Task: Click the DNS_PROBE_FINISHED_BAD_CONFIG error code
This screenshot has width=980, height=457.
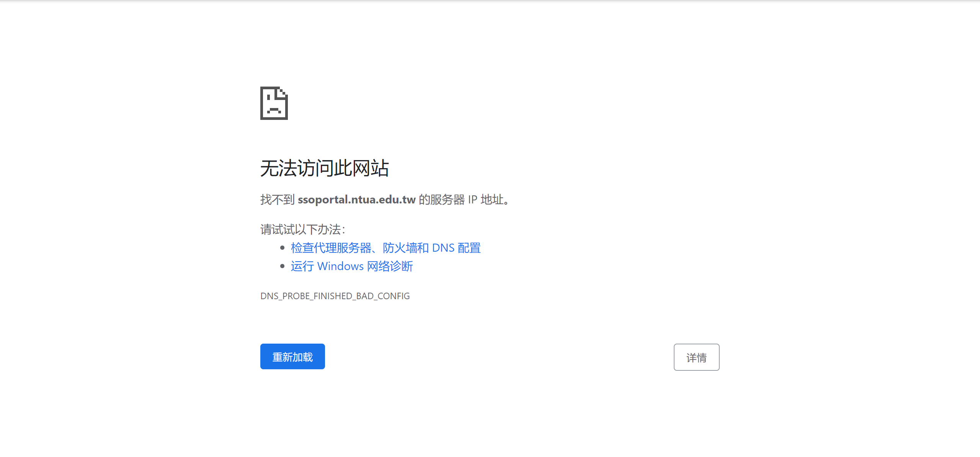Action: [x=335, y=296]
